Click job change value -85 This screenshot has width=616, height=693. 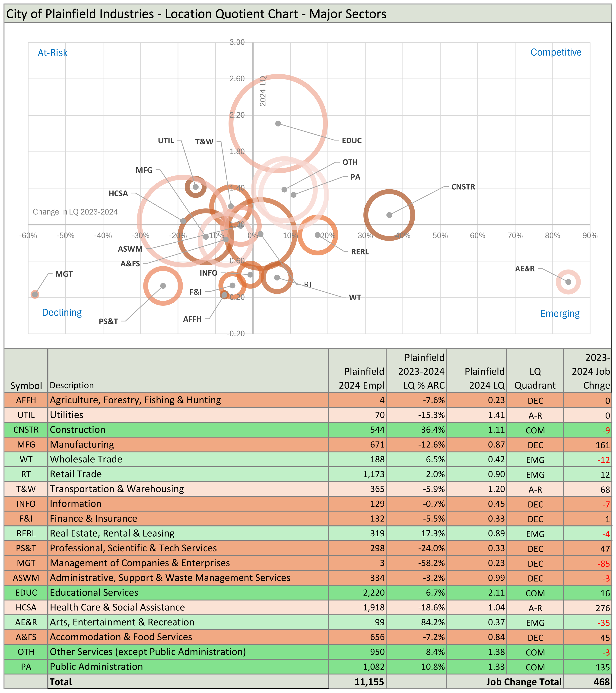pos(603,564)
